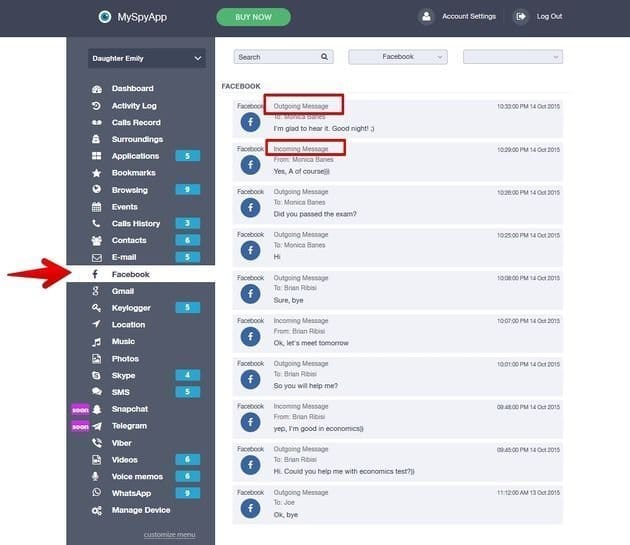Click Skype badge showing 4
Viewport: 630px width, 545px height.
tap(188, 375)
